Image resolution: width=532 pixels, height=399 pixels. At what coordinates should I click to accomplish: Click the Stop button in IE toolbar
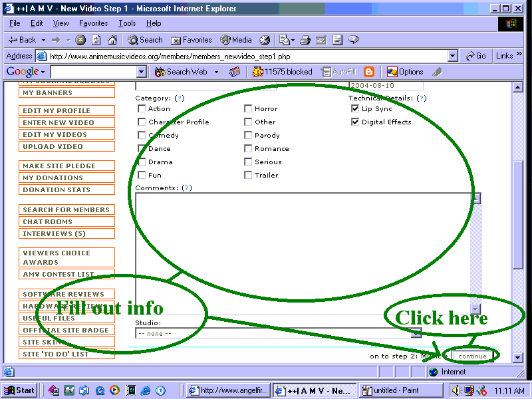(80, 40)
